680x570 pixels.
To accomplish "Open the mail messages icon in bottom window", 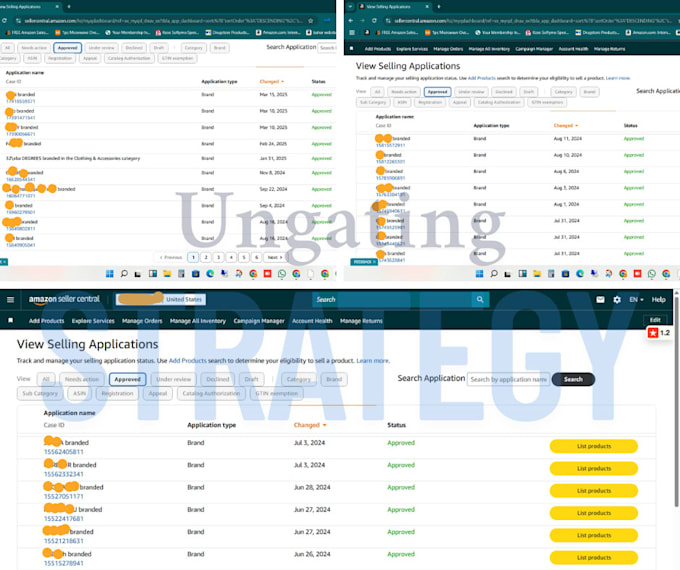I will point(600,299).
